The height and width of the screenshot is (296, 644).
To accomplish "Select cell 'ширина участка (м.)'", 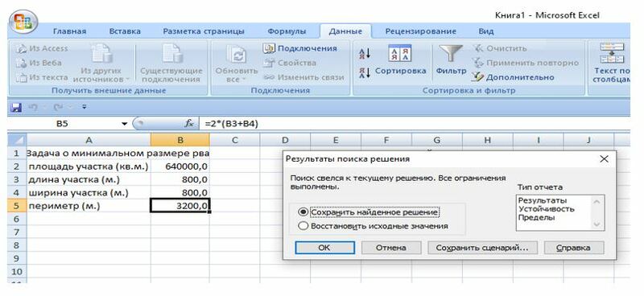I will [x=89, y=192].
